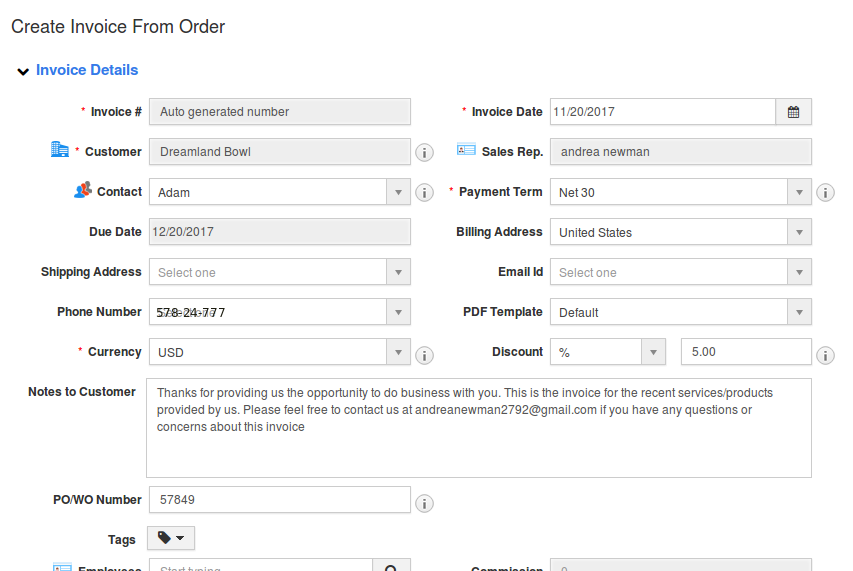853x571 pixels.
Task: Click the Email Id Select one box
Action: (669, 272)
